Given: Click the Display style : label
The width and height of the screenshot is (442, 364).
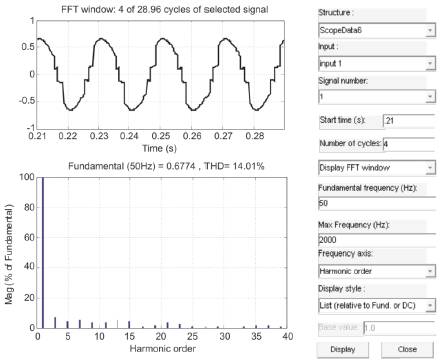Looking at the screenshot, I should (342, 289).
